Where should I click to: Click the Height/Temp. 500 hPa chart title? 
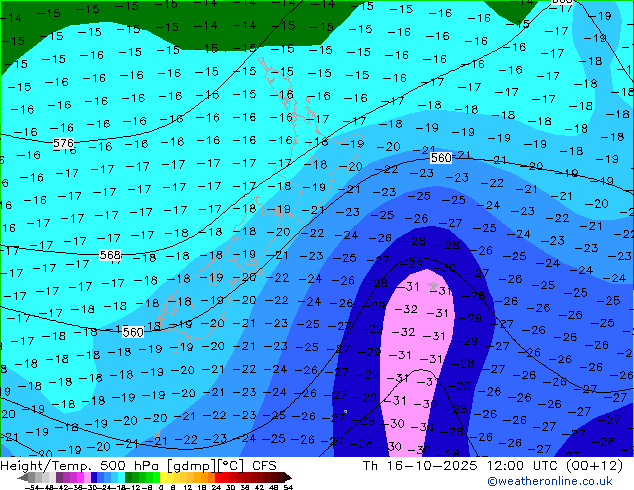(138, 466)
